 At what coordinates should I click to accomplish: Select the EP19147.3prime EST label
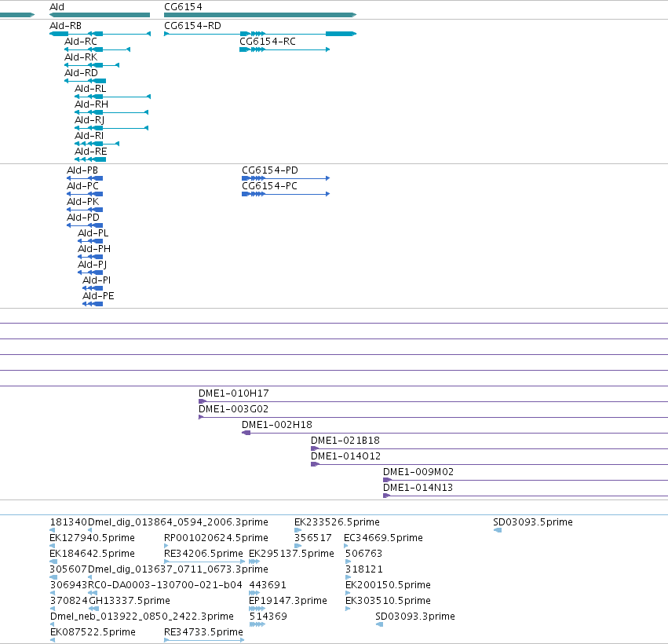coord(288,601)
